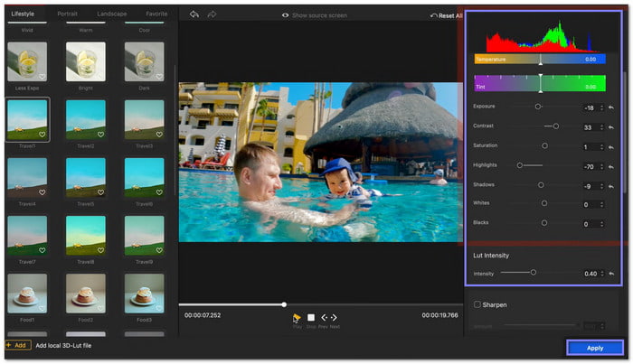
Task: Click the heart on Less Expo thumbnail
Action: (42, 77)
